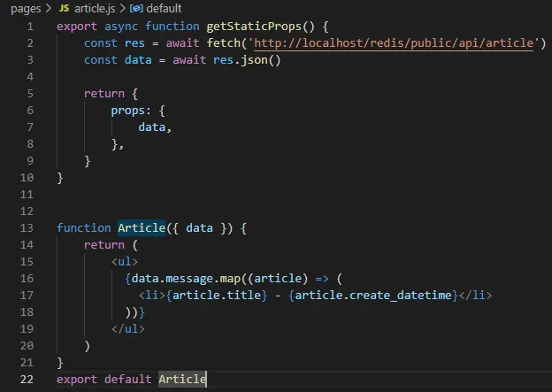Open the localhost API URL link
Image resolution: width=552 pixels, height=392 pixels.
coord(394,43)
